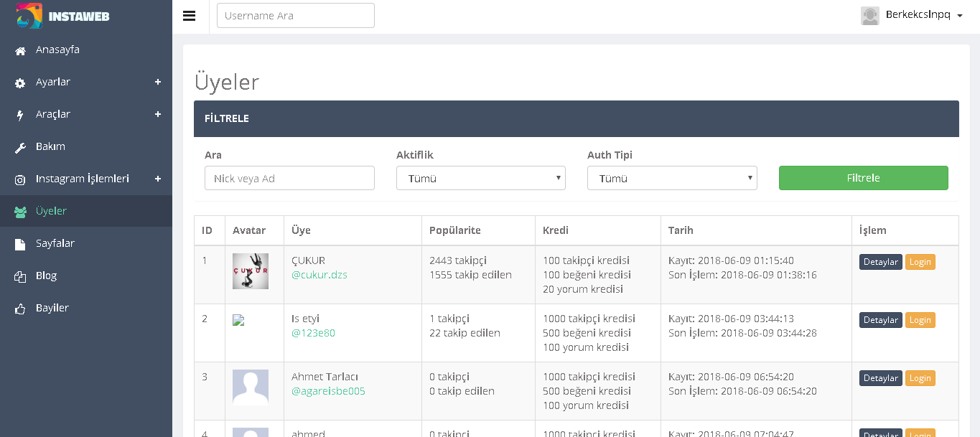980x437 pixels.
Task: Click the Instaweb logo icon
Action: coord(29,16)
